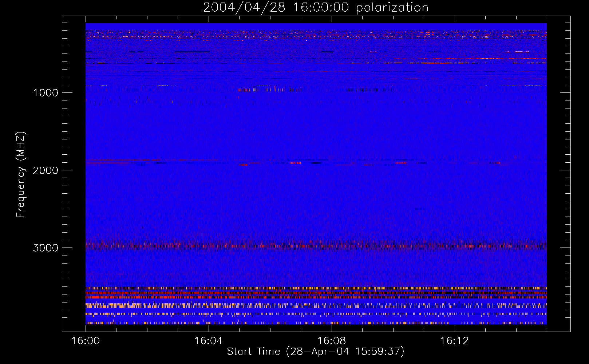This screenshot has width=589, height=364.
Task: Click the "16:00" time tick label
Action: click(x=86, y=341)
